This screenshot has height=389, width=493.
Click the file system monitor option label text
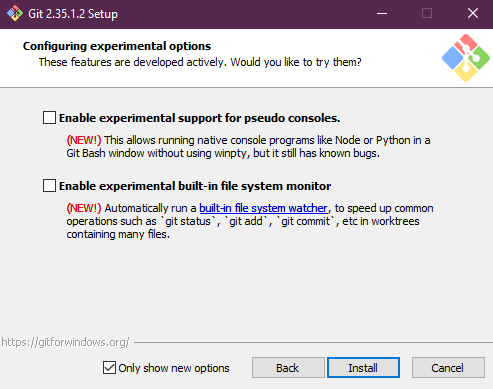click(195, 186)
